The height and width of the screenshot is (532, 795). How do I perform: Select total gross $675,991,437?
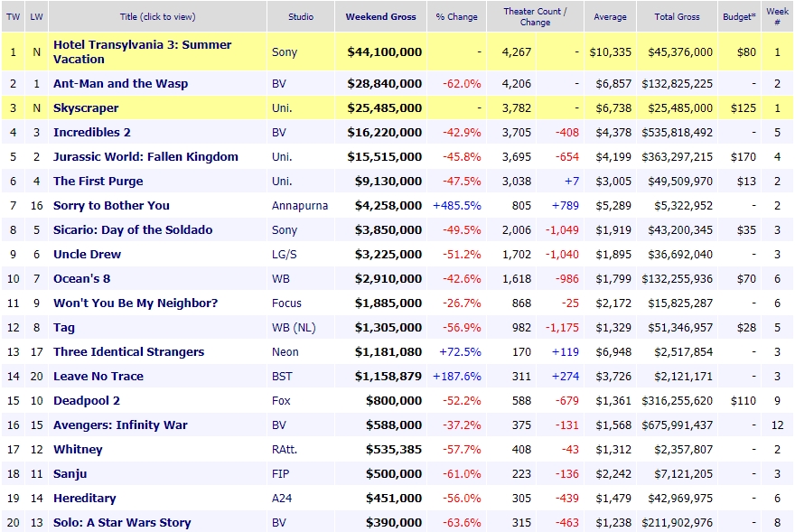pos(677,425)
